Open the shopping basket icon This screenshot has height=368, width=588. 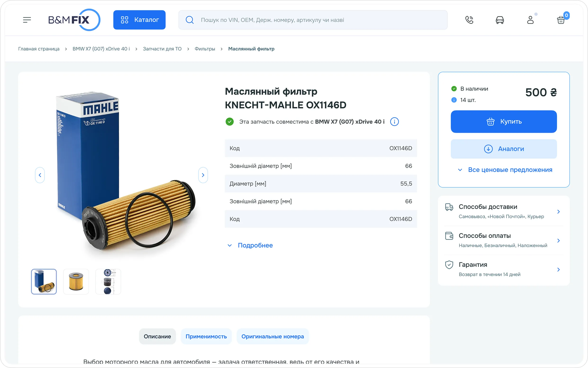coord(561,20)
